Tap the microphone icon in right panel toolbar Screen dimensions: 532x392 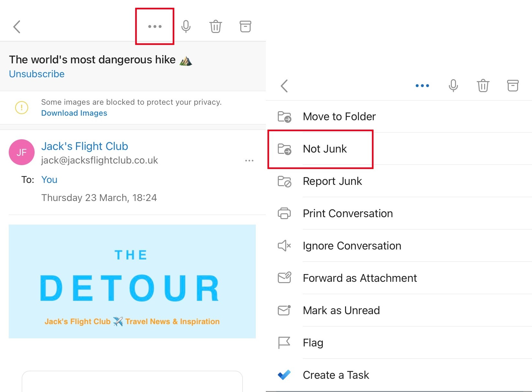tap(453, 86)
